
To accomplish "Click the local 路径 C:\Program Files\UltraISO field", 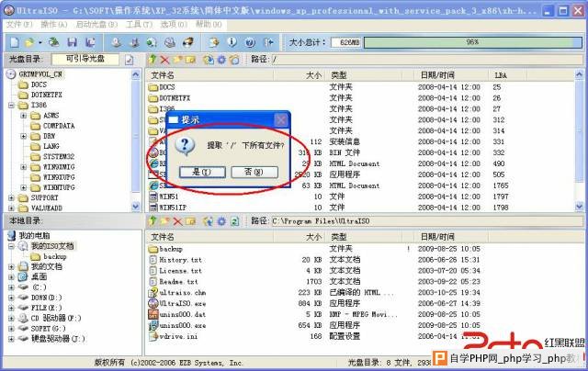I will 426,221.
